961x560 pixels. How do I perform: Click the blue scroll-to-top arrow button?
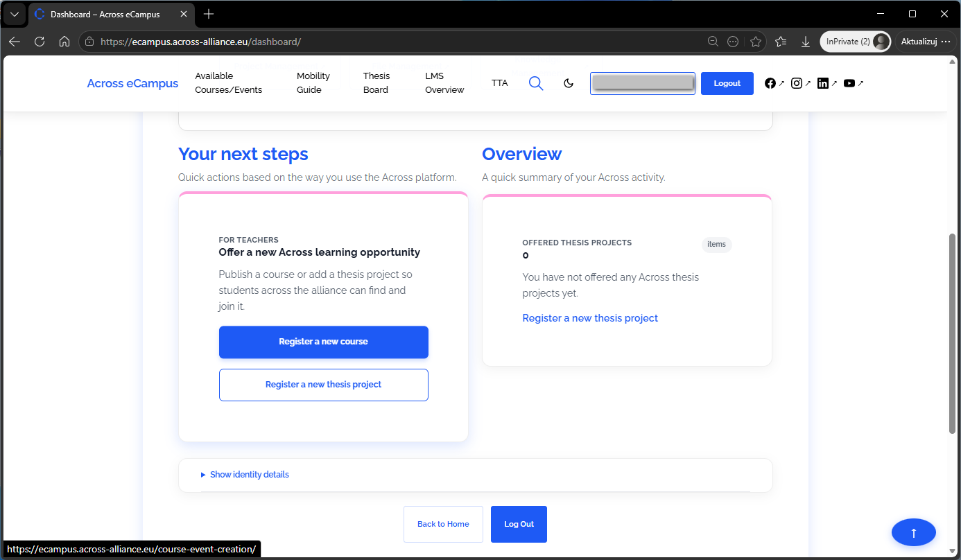coord(914,532)
